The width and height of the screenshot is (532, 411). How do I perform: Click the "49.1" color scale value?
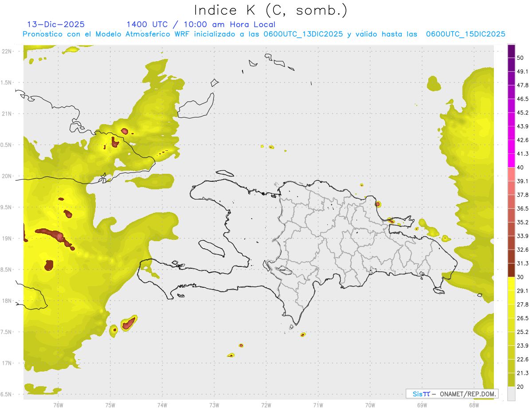(522, 71)
